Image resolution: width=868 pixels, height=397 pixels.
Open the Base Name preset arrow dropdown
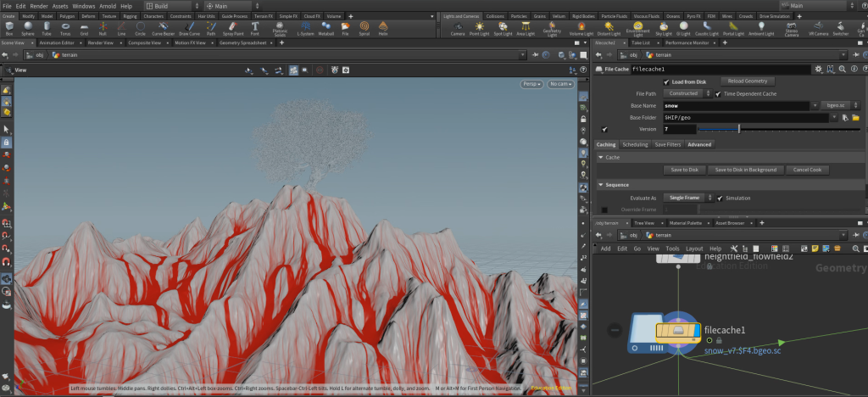pos(815,105)
